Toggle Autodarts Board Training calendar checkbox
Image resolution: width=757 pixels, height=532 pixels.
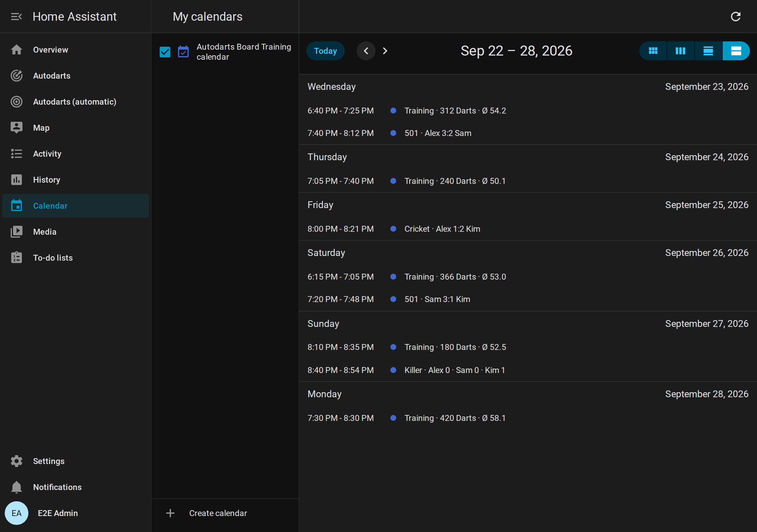tap(165, 52)
